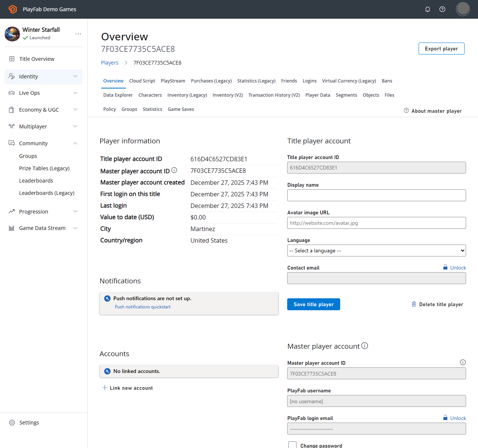Click the Game Data Stream chart icon
This screenshot has width=478, height=448.
[x=12, y=228]
